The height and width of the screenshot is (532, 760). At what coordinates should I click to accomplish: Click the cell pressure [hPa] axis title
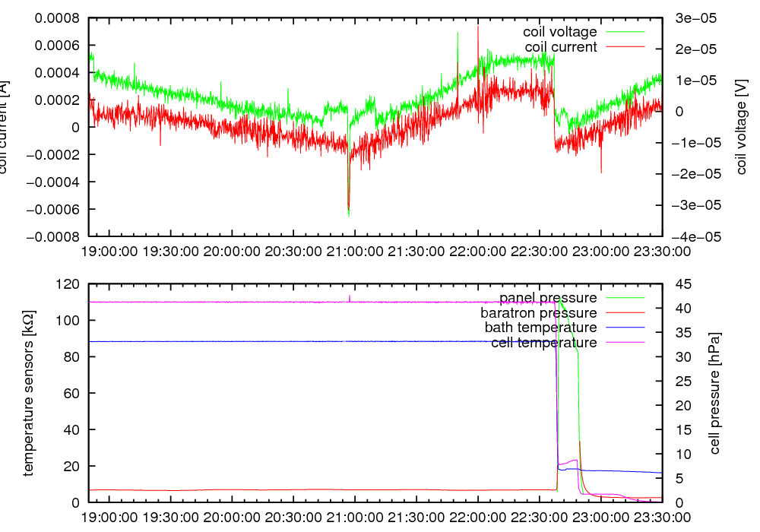(715, 393)
